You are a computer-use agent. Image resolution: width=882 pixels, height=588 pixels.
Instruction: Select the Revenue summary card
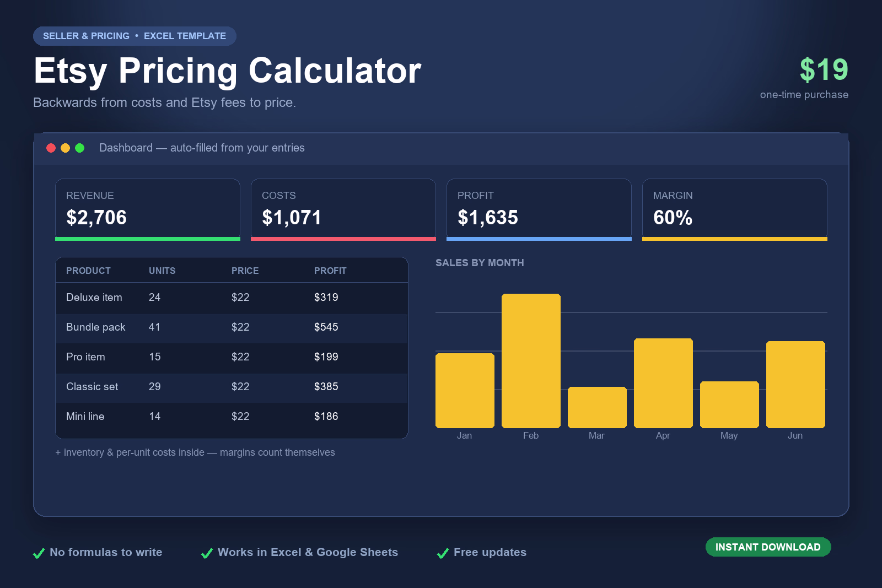[148, 209]
